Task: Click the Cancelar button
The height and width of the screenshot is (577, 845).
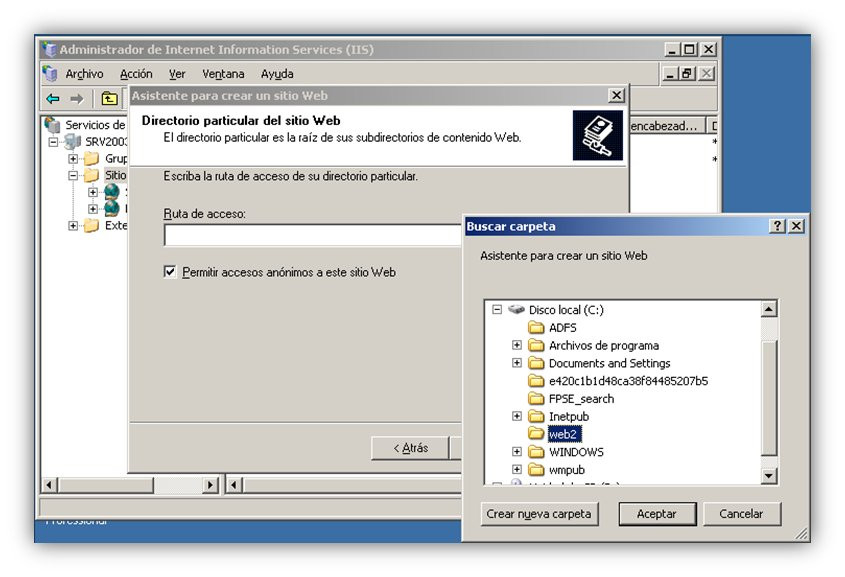Action: point(742,514)
